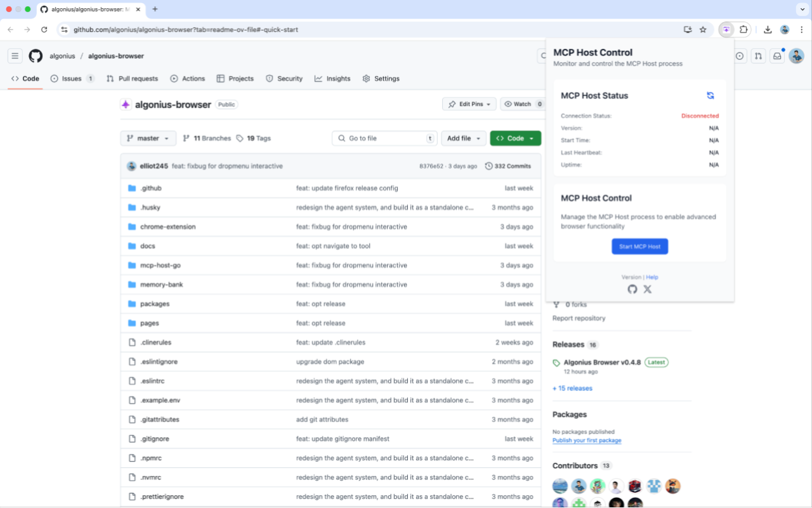Open the Pull requests tab
812x508 pixels.
132,79
